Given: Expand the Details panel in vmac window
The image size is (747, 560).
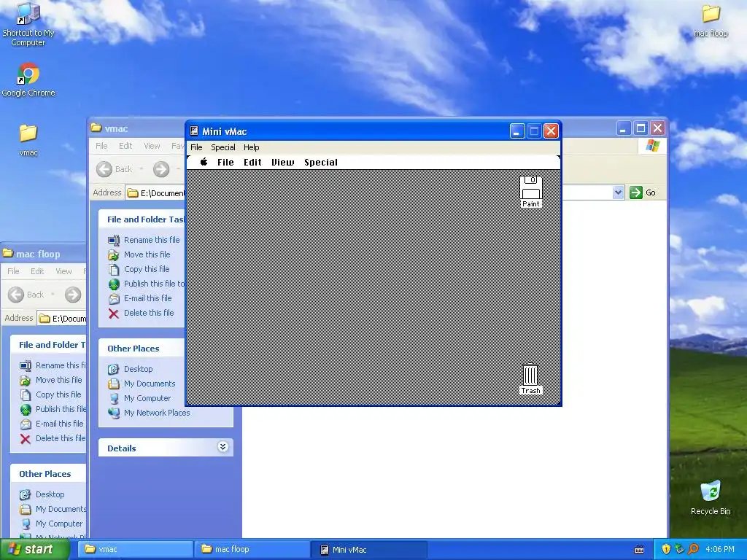Looking at the screenshot, I should pyautogui.click(x=222, y=447).
